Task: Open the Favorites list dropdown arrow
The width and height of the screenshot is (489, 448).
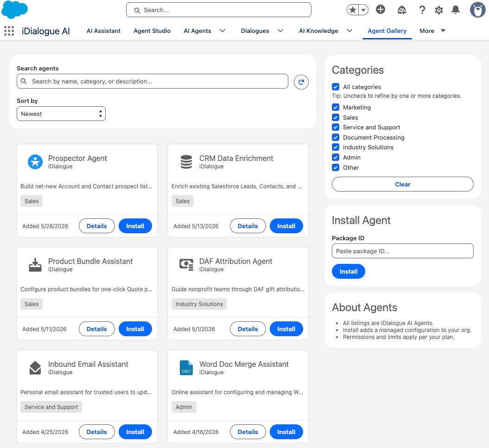Action: [363, 10]
